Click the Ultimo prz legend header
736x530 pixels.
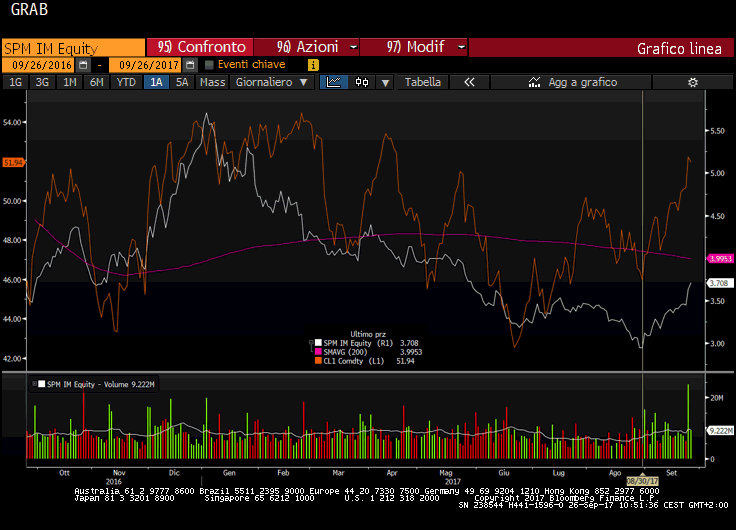click(x=368, y=334)
